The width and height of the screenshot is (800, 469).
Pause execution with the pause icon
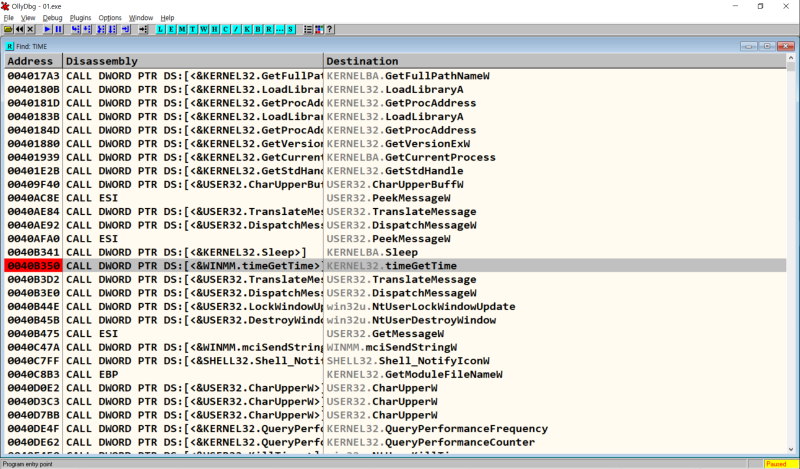click(58, 30)
